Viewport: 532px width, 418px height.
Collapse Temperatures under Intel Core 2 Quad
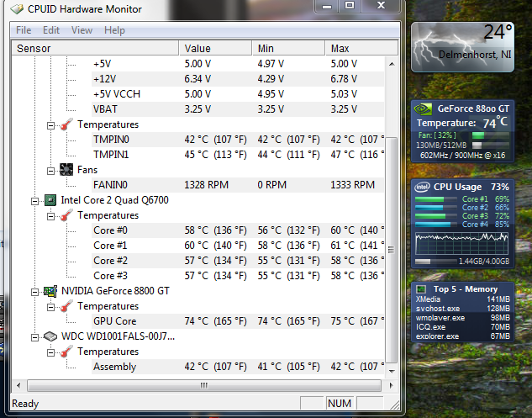50,217
